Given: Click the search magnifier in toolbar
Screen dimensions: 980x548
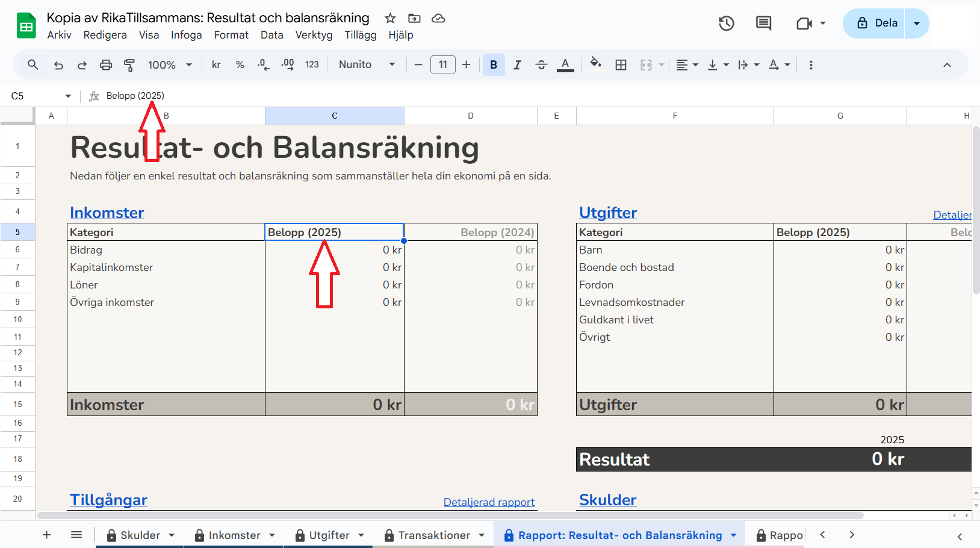Looking at the screenshot, I should pyautogui.click(x=33, y=65).
